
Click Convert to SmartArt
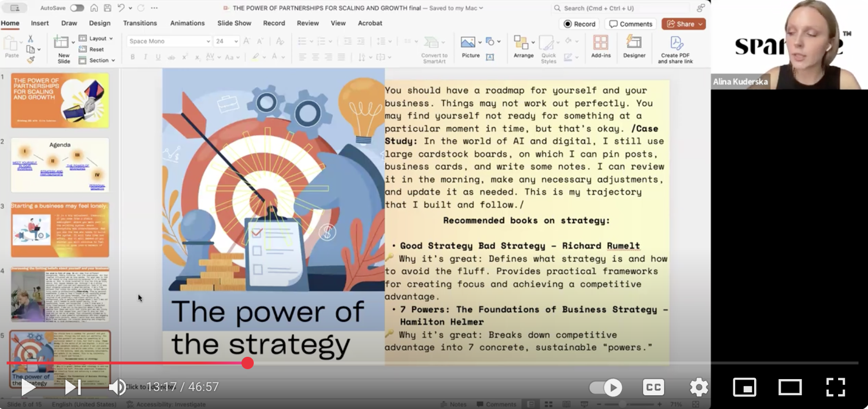pyautogui.click(x=434, y=49)
